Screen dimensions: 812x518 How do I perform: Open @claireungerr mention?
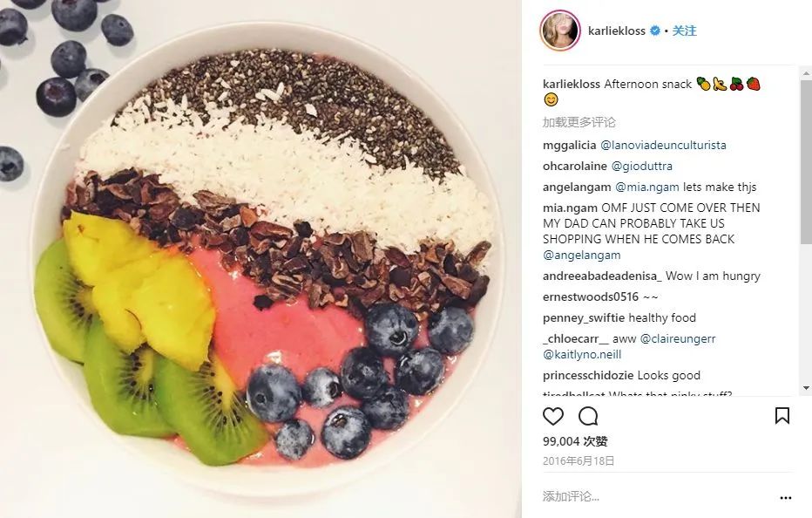coord(678,338)
